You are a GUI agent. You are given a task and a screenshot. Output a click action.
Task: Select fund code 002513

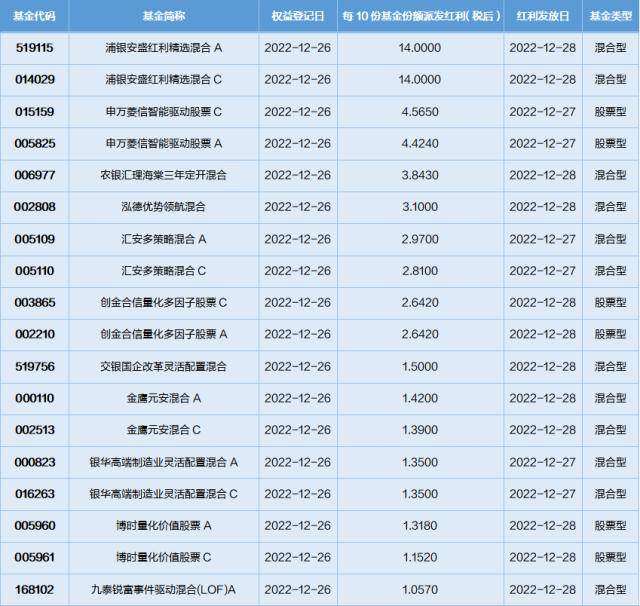[35, 429]
